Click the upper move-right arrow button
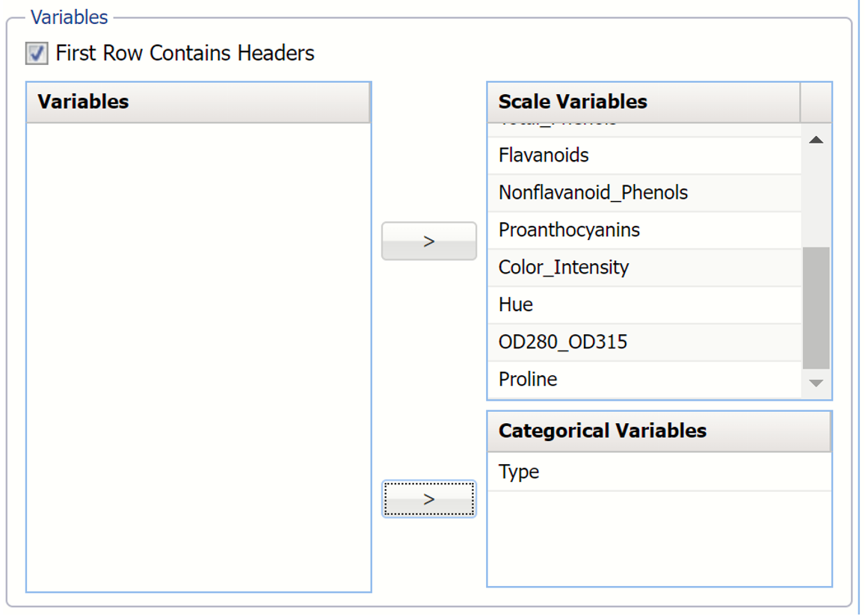The image size is (868, 616). [x=428, y=241]
